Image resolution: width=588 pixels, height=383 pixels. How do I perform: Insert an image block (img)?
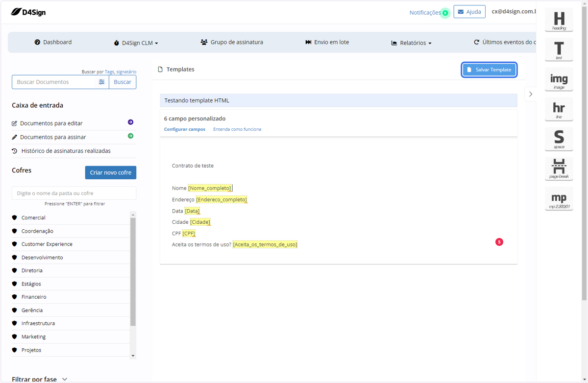coord(559,80)
